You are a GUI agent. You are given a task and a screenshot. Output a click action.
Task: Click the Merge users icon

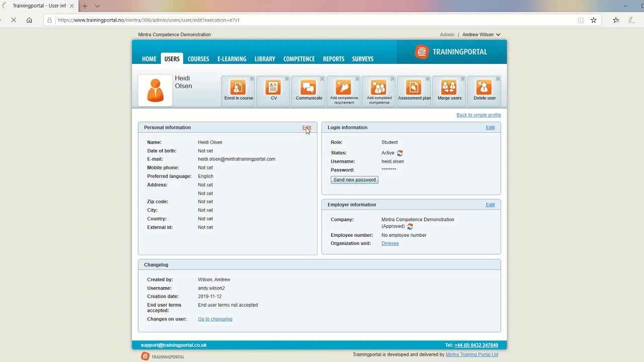[449, 90]
